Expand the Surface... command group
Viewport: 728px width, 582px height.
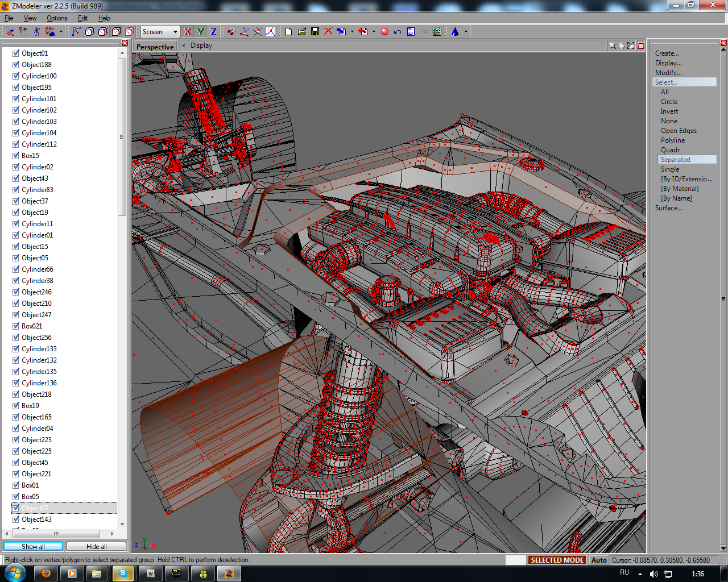point(668,208)
